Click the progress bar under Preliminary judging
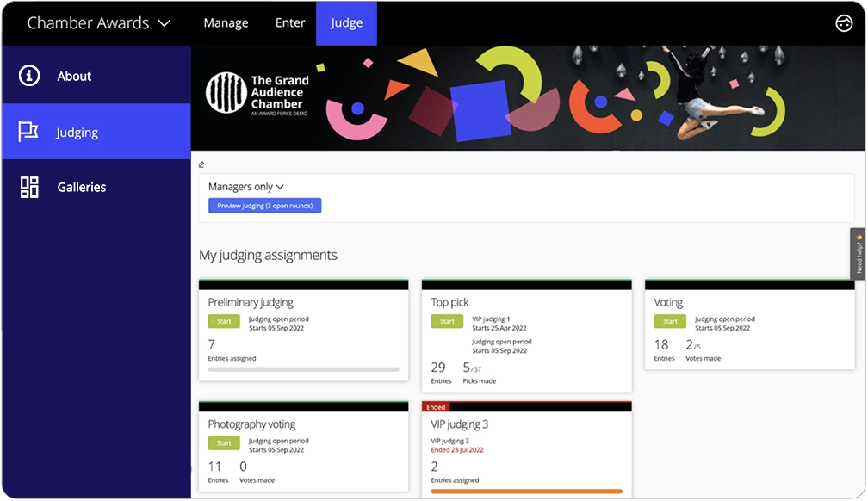868x501 pixels. click(303, 369)
